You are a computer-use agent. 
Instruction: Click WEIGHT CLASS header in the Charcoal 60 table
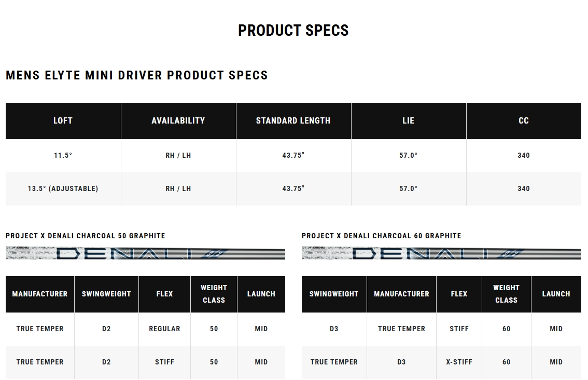(506, 294)
